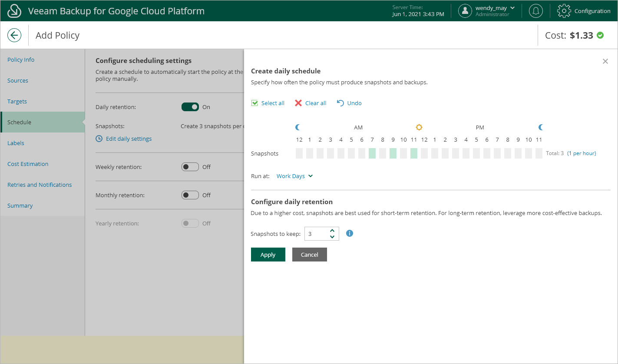Open the Retries and Notifications step
This screenshot has height=364, width=618.
point(43,185)
